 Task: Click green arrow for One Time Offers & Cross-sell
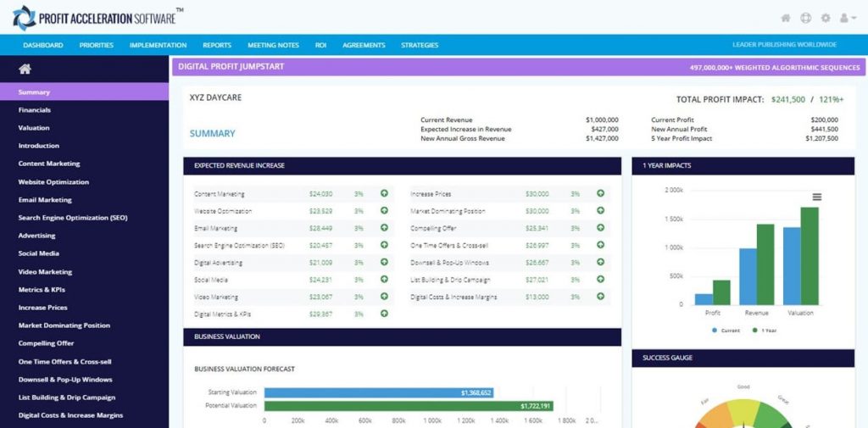tap(600, 245)
